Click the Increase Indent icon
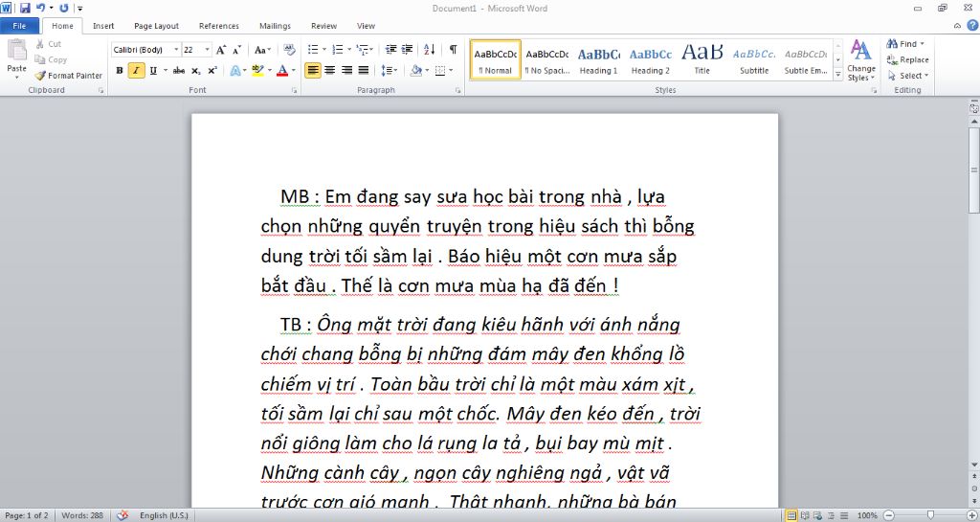Viewport: 980px width, 522px height. [x=407, y=50]
